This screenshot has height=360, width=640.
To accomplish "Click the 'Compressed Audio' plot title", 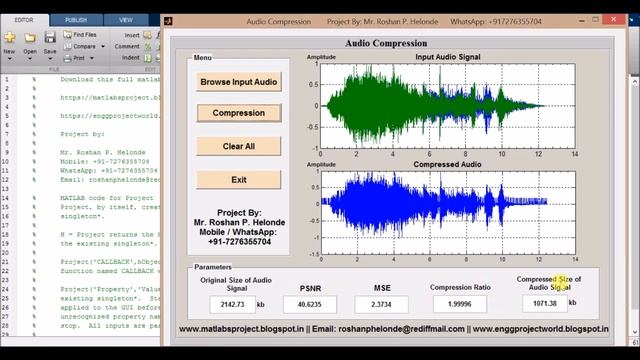I will (x=447, y=164).
